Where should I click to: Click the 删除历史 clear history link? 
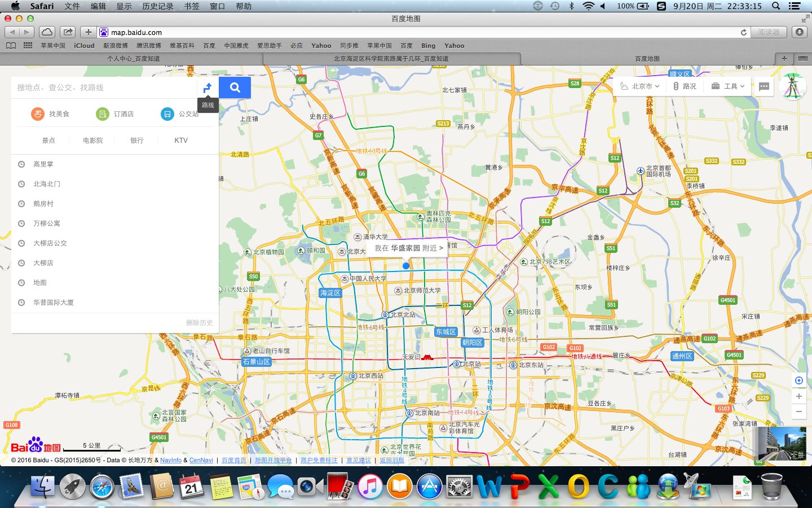pyautogui.click(x=199, y=323)
